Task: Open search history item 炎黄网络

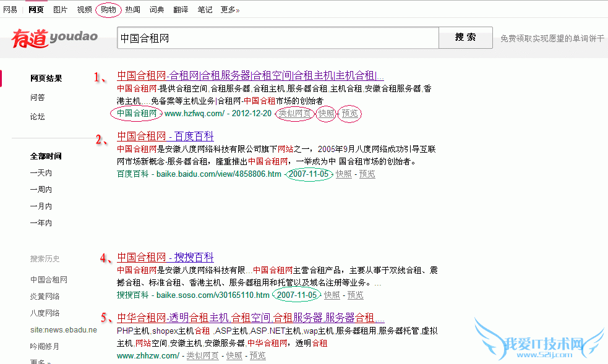Action: click(45, 296)
